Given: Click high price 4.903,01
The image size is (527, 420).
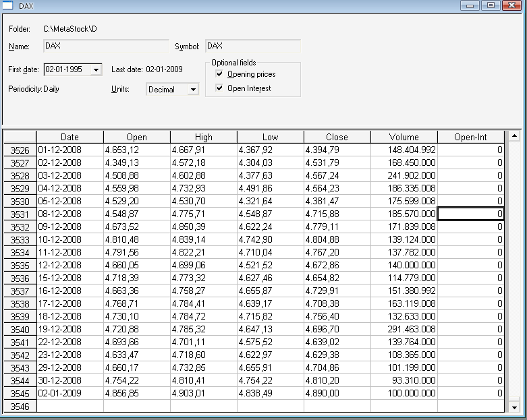Looking at the screenshot, I should pyautogui.click(x=204, y=393).
